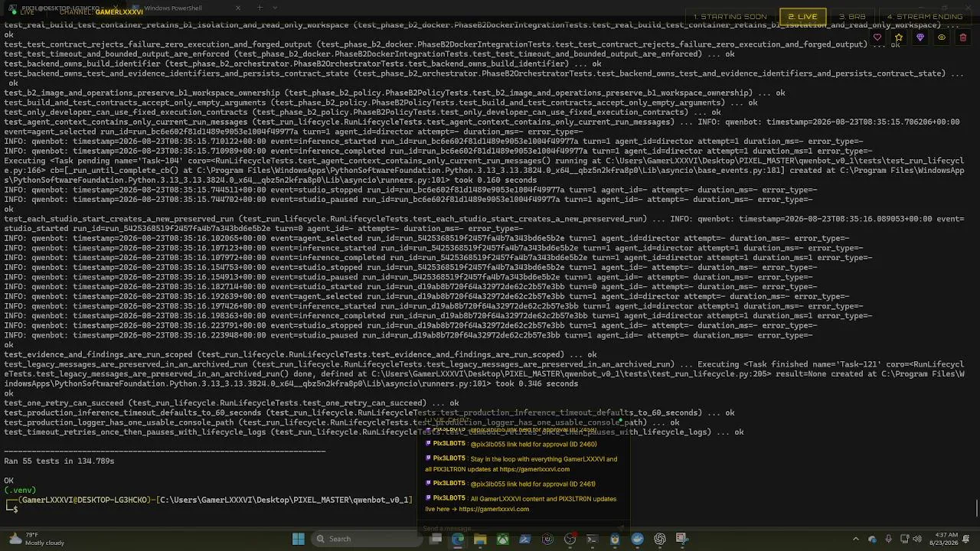This screenshot has height=551, width=980.
Task: Open the clock showing 4:37 AM
Action: [945, 539]
